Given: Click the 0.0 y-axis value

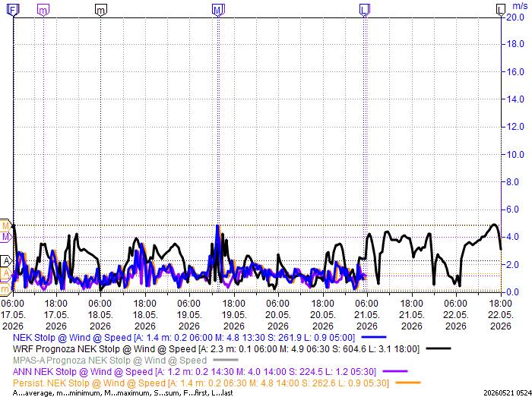Looking at the screenshot, I should tap(512, 291).
